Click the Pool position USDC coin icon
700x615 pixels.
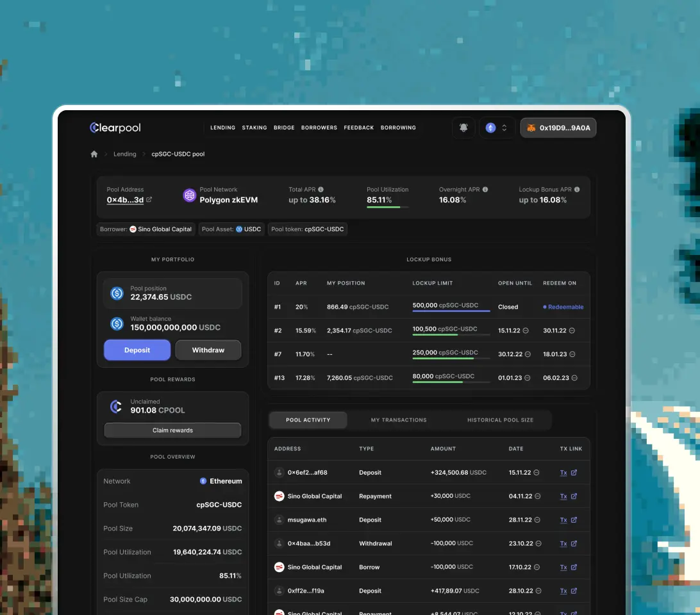[117, 293]
